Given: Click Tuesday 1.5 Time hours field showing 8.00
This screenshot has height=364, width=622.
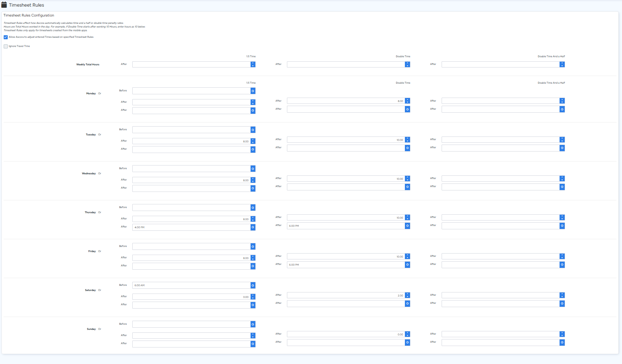Looking at the screenshot, I should point(191,141).
